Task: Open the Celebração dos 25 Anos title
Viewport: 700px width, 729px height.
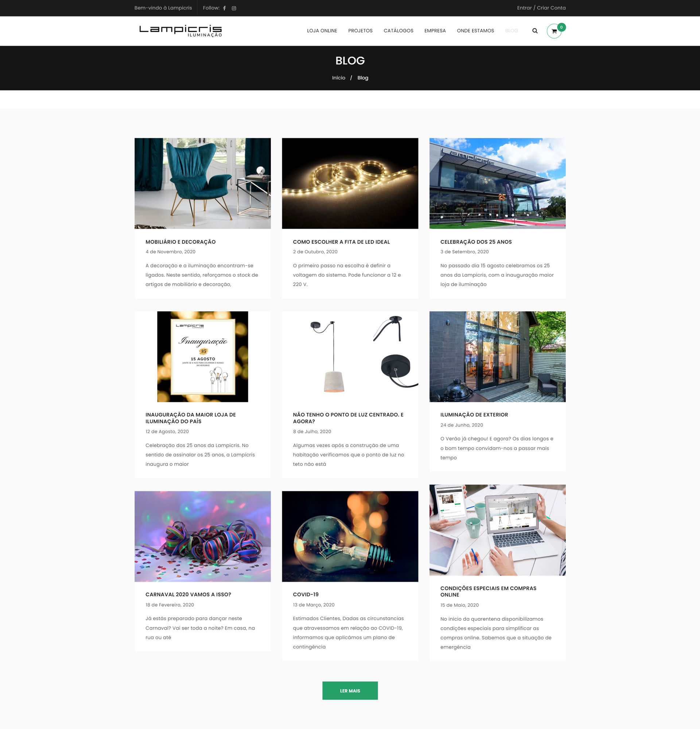Action: click(475, 242)
